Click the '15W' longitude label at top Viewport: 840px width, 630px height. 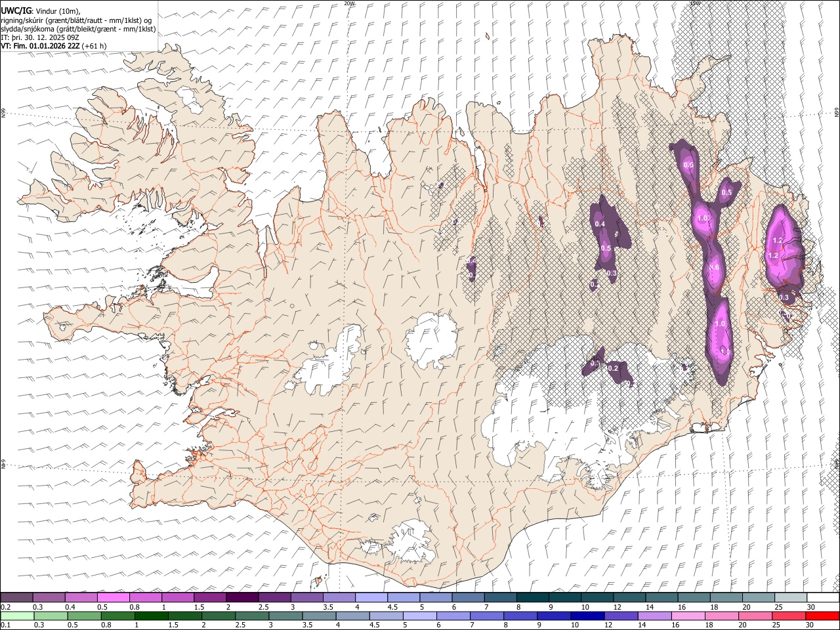[x=696, y=3]
